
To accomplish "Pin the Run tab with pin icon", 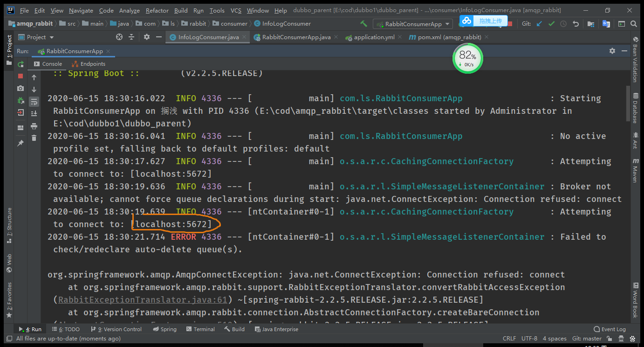I will tap(21, 143).
